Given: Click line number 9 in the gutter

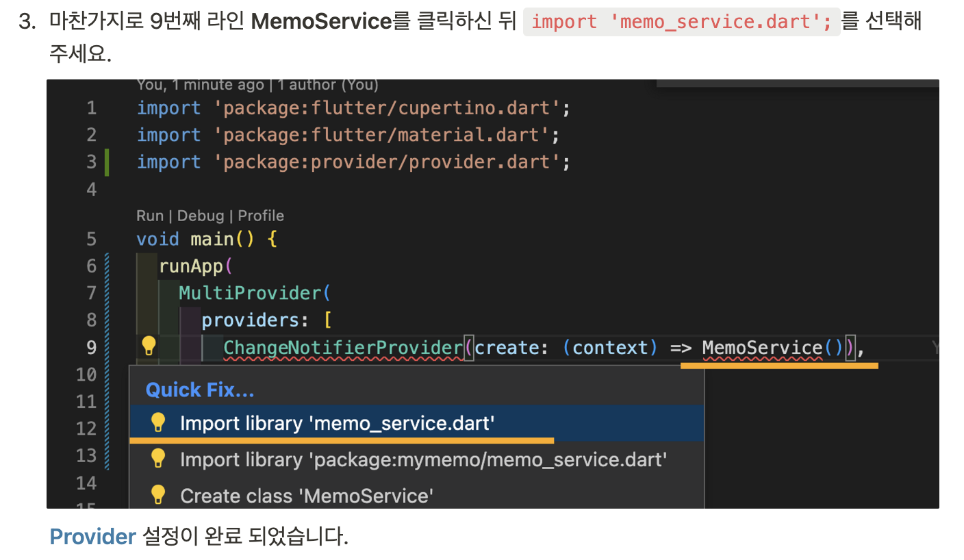Looking at the screenshot, I should click(x=92, y=348).
